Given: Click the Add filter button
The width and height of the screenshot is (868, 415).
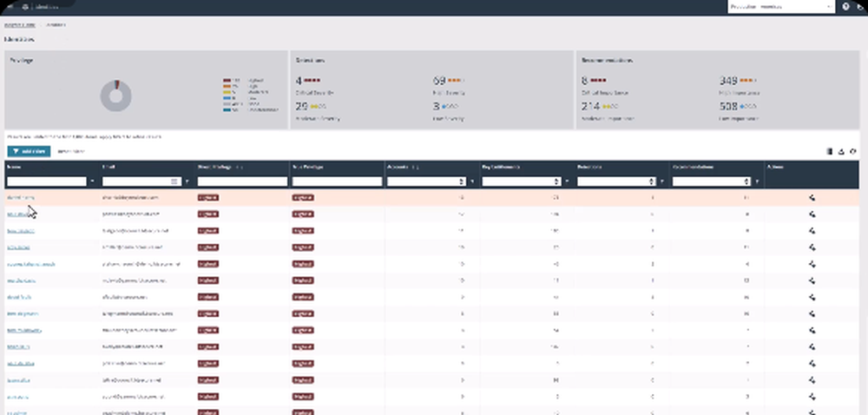Looking at the screenshot, I should (x=29, y=151).
